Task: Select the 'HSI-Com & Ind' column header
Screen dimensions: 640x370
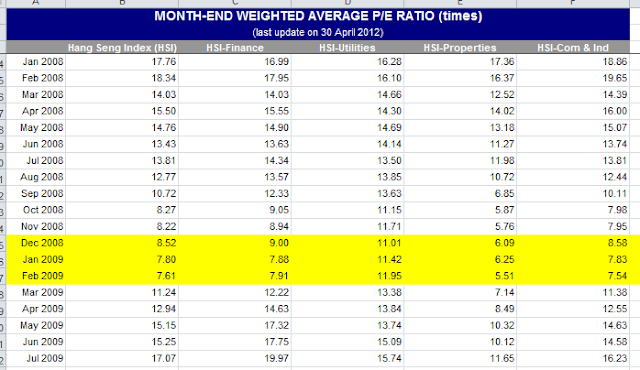Action: click(573, 48)
